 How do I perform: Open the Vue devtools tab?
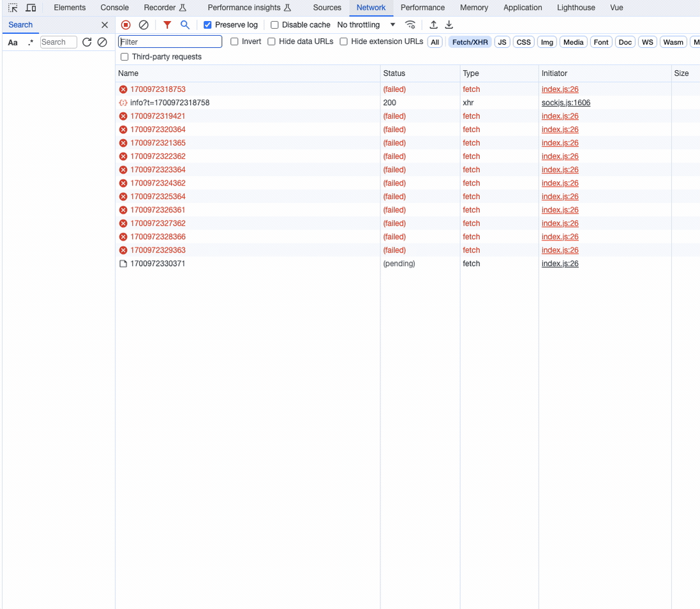616,8
